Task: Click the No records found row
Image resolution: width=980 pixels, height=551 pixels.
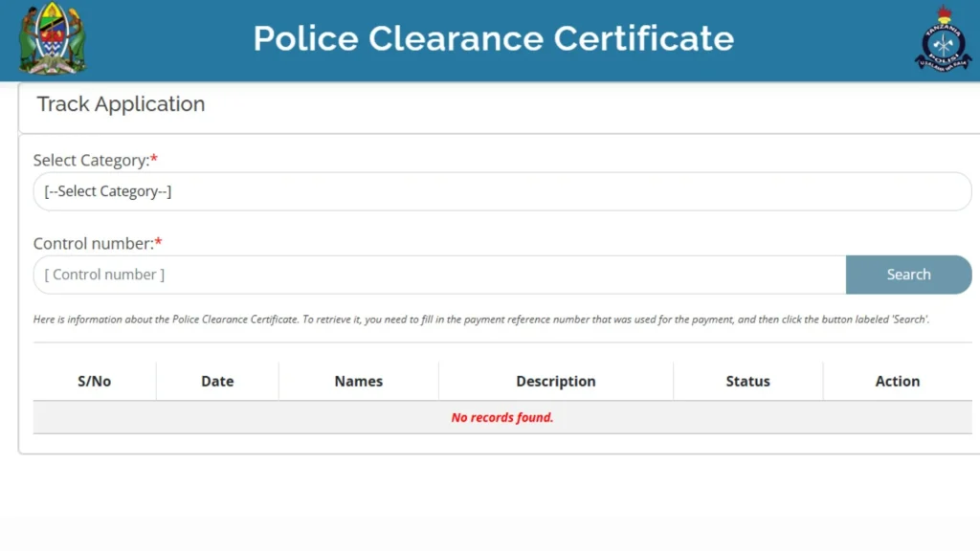Action: 501,417
